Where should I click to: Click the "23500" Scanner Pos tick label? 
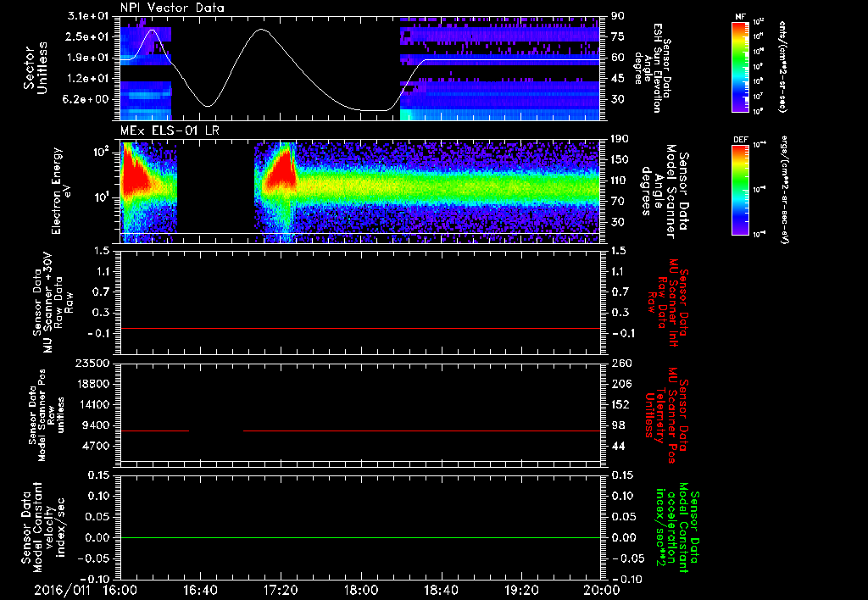(92, 363)
